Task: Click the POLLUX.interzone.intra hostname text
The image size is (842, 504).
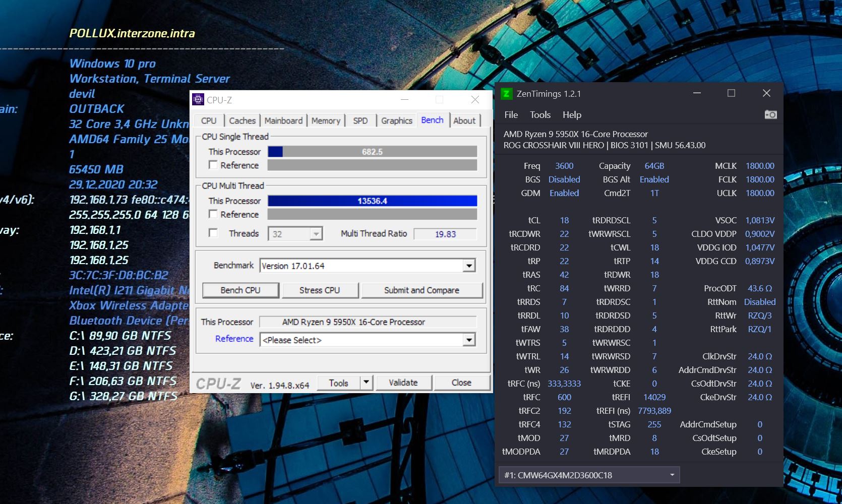Action: point(132,33)
